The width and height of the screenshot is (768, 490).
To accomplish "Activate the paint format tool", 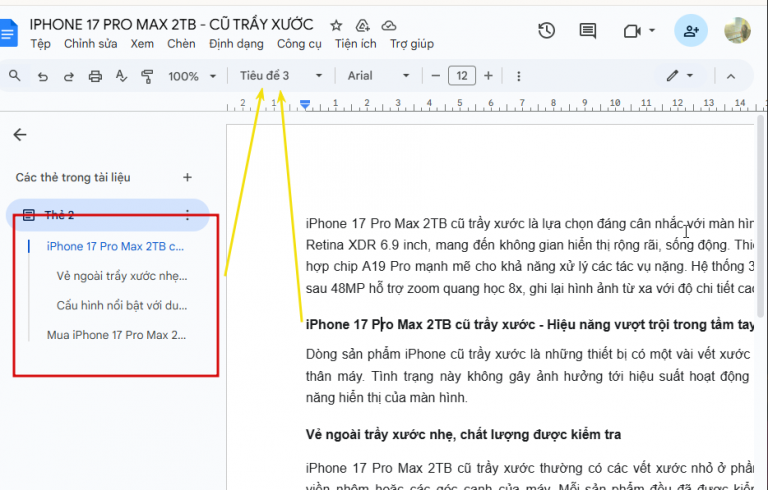I will pyautogui.click(x=147, y=76).
